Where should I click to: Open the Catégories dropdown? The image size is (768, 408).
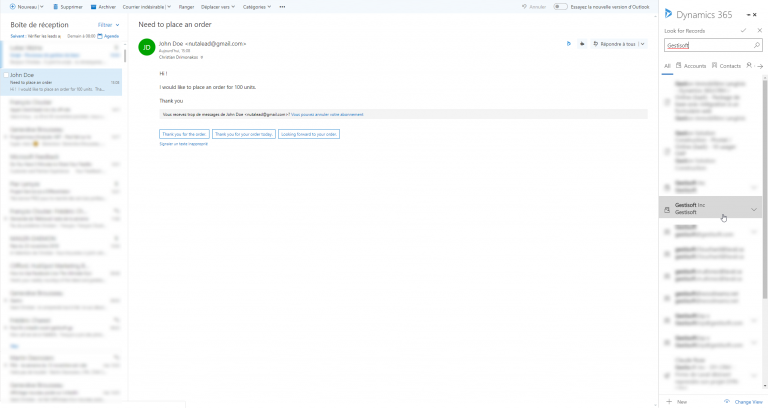tap(257, 7)
